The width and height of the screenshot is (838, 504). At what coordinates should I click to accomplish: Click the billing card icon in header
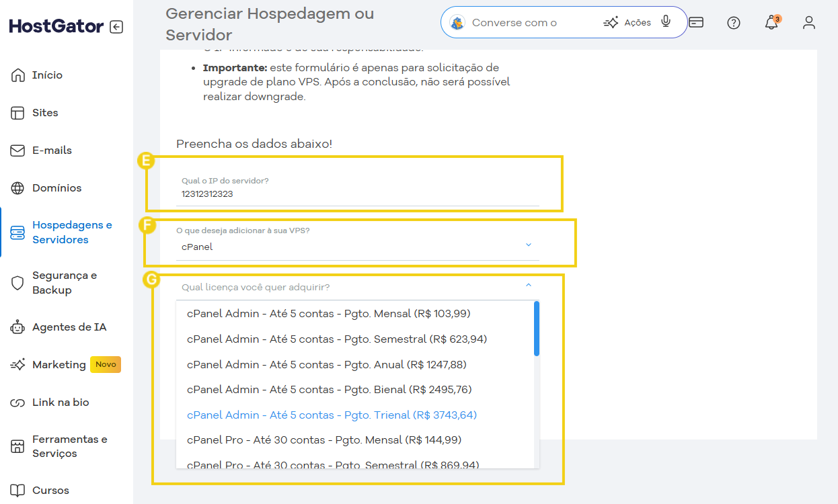pos(697,23)
